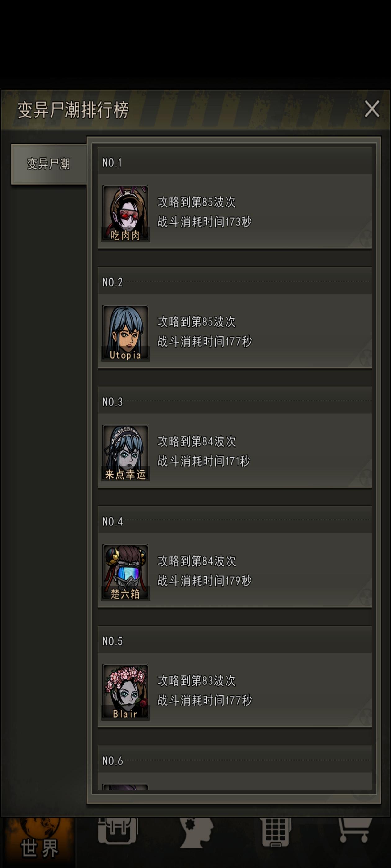Screen dimensions: 391x868
Task: Tap Blair player avatar
Action: click(125, 692)
